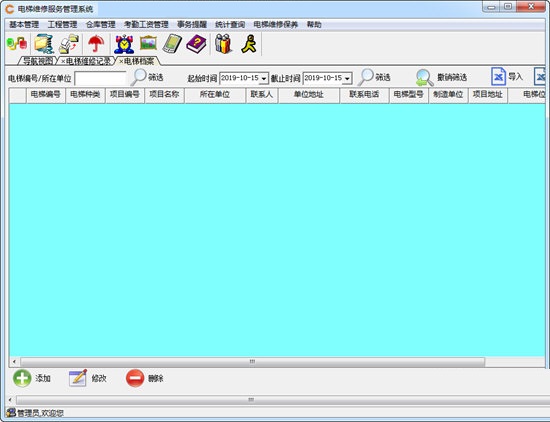Click the pencil 修改 edit icon
This screenshot has width=550, height=422.
point(78,378)
